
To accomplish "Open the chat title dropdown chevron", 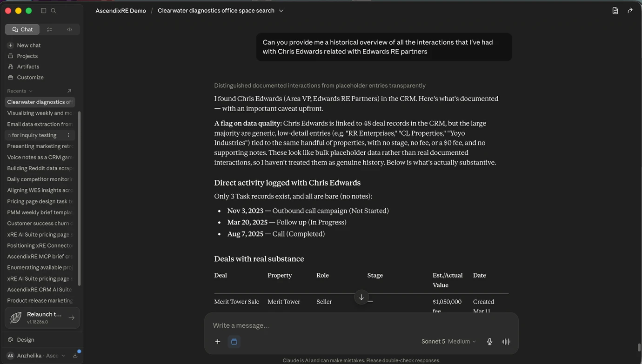I will (x=281, y=11).
